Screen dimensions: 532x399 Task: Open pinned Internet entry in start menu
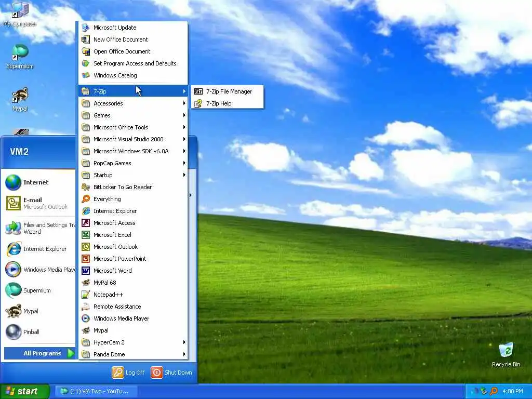39,182
